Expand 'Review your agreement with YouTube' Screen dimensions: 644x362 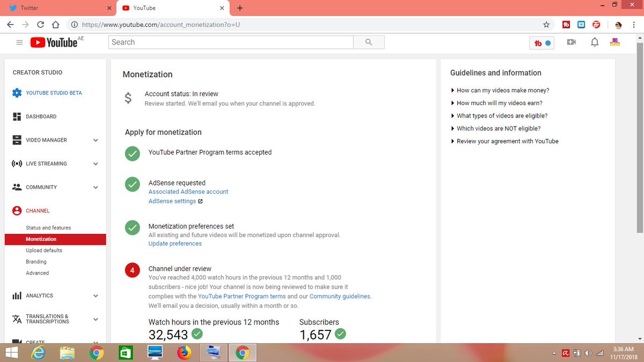pos(504,142)
